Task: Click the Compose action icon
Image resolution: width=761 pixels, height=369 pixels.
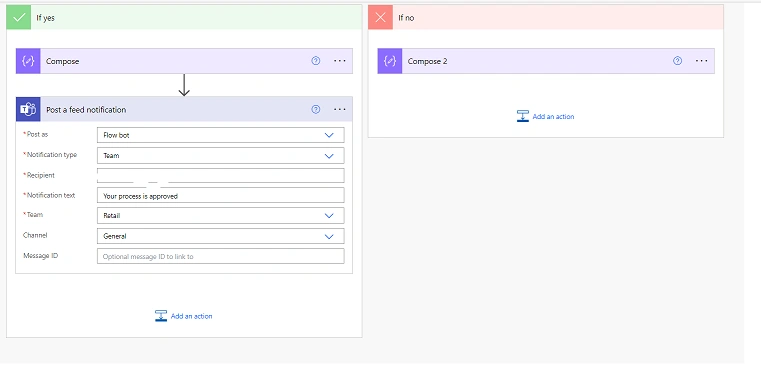Action: (28, 61)
